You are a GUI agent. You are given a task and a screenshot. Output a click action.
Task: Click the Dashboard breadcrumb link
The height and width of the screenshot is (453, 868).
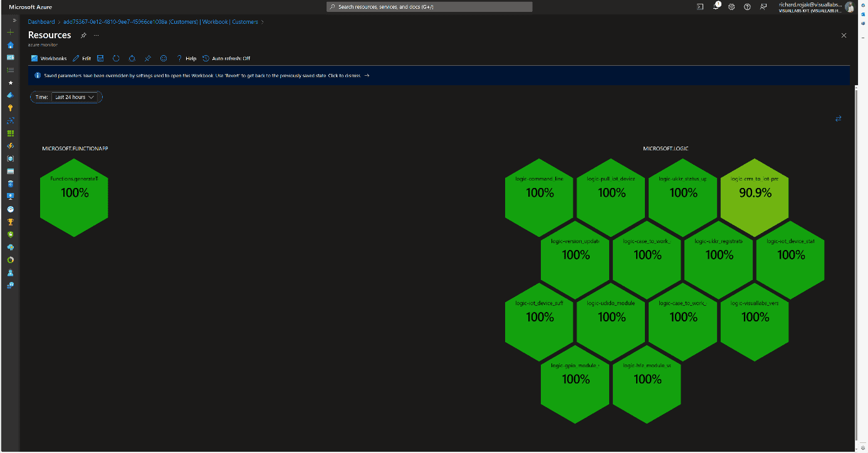41,22
